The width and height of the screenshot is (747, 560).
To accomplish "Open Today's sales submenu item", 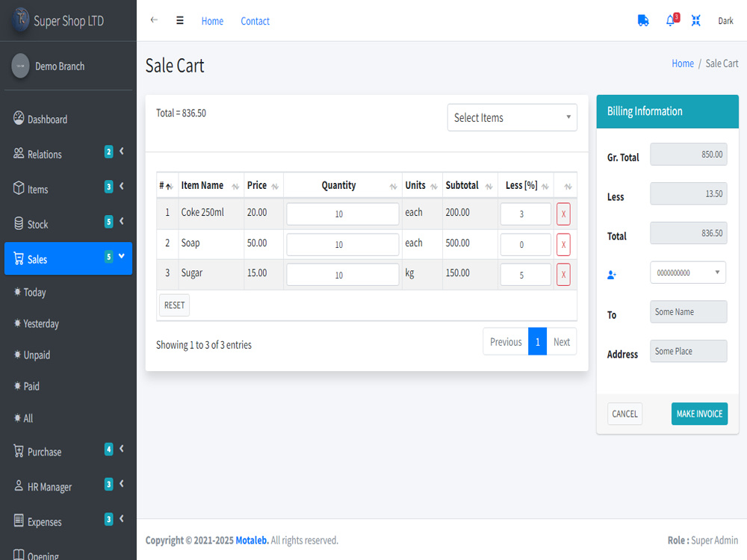I will pyautogui.click(x=68, y=292).
